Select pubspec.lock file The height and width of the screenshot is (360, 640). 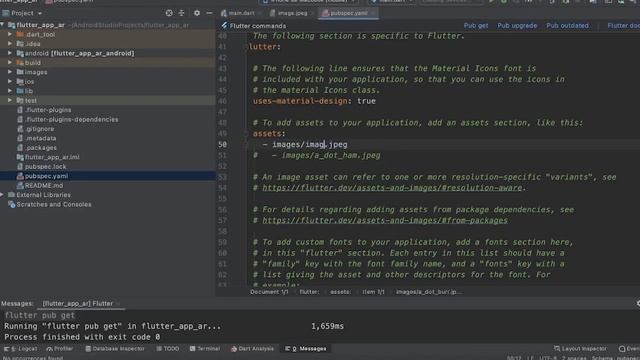(x=45, y=167)
